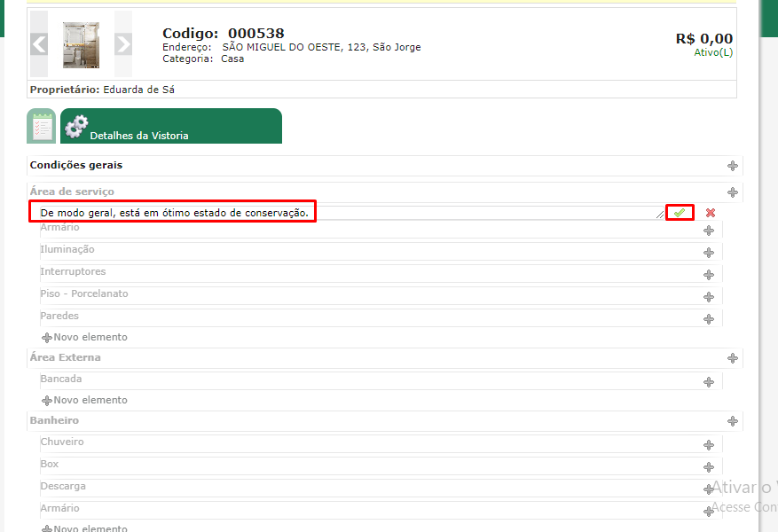Click plus icon on Interruptores row

(709, 275)
